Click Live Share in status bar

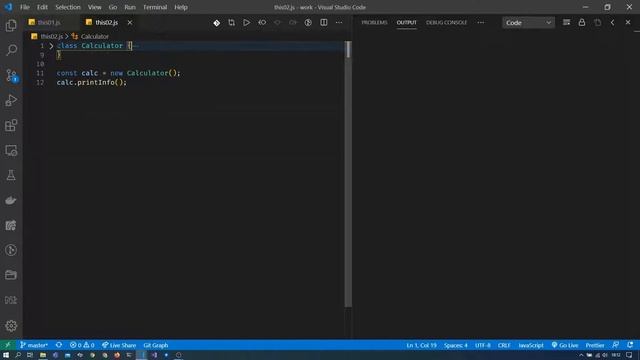119,345
